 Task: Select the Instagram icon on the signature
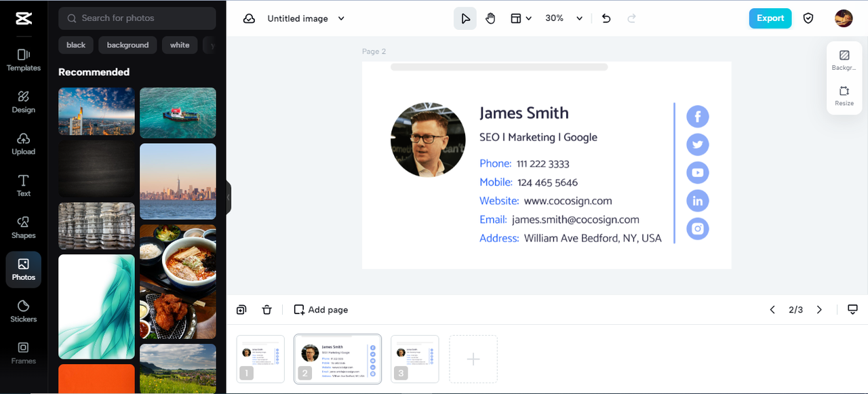click(x=697, y=229)
